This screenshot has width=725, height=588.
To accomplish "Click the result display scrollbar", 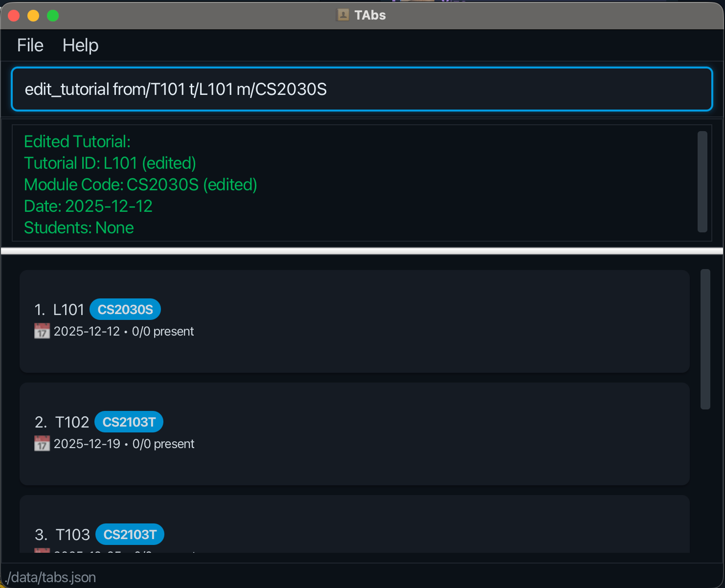I will tap(702, 181).
